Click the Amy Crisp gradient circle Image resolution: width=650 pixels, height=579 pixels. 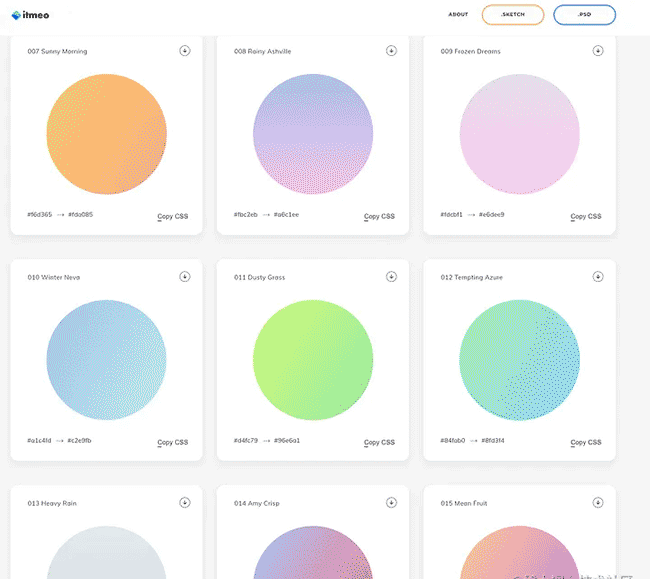313,552
